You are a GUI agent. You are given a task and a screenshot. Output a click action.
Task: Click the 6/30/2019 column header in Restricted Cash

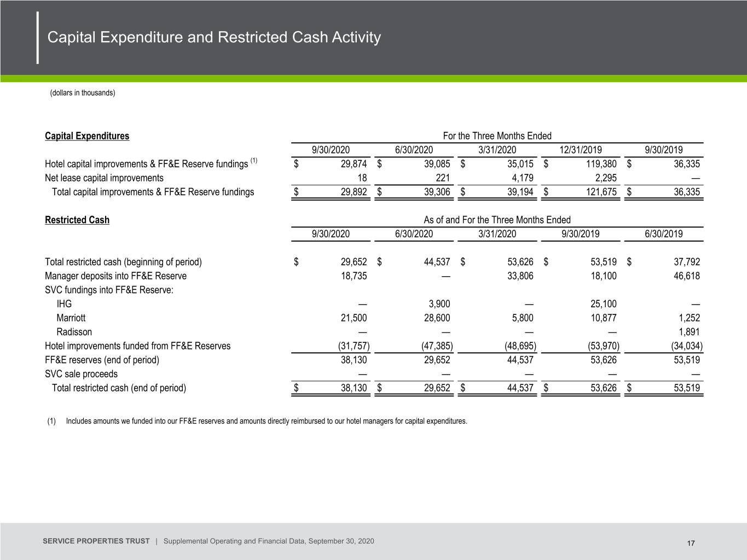(664, 234)
